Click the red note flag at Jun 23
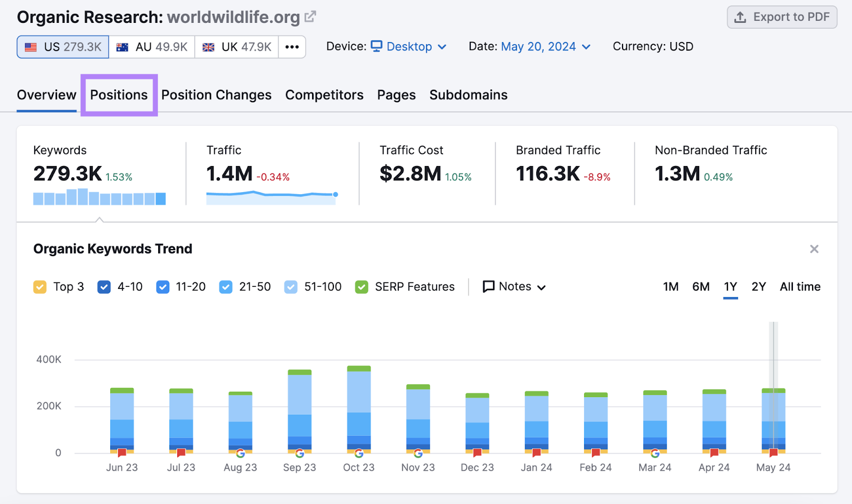Screen dimensions: 852x504 pos(122,453)
